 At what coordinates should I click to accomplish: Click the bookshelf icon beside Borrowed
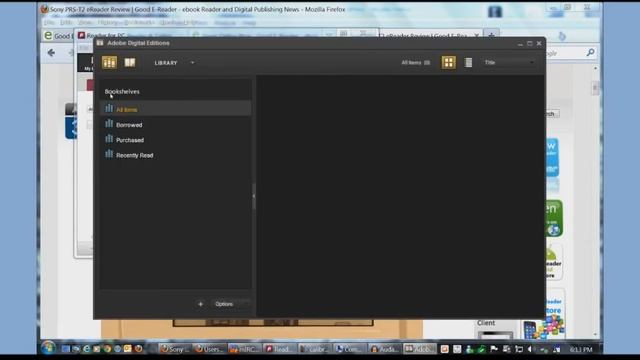click(x=109, y=124)
